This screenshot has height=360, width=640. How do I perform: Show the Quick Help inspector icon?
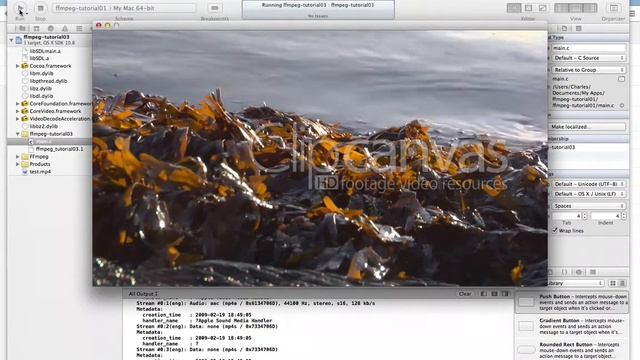coord(579,28)
